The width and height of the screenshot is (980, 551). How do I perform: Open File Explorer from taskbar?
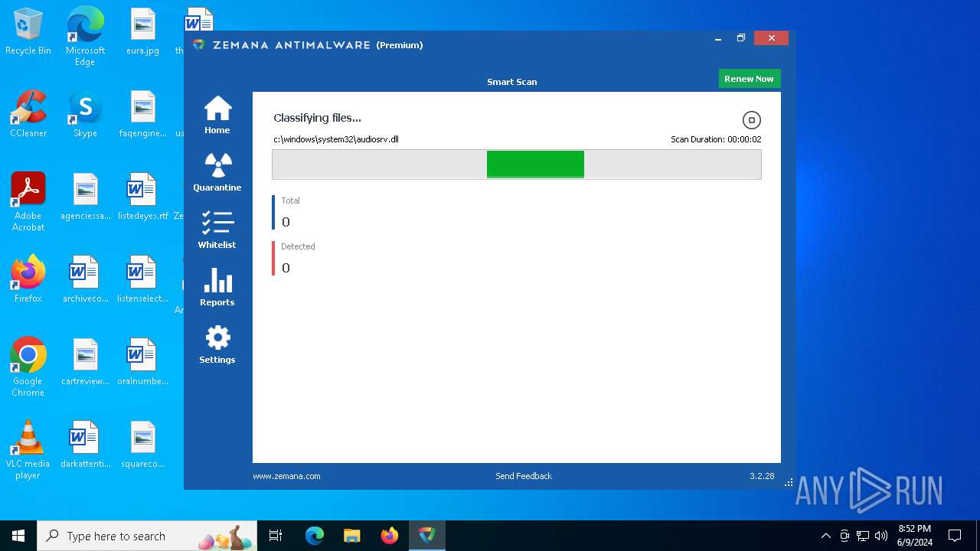coord(351,536)
